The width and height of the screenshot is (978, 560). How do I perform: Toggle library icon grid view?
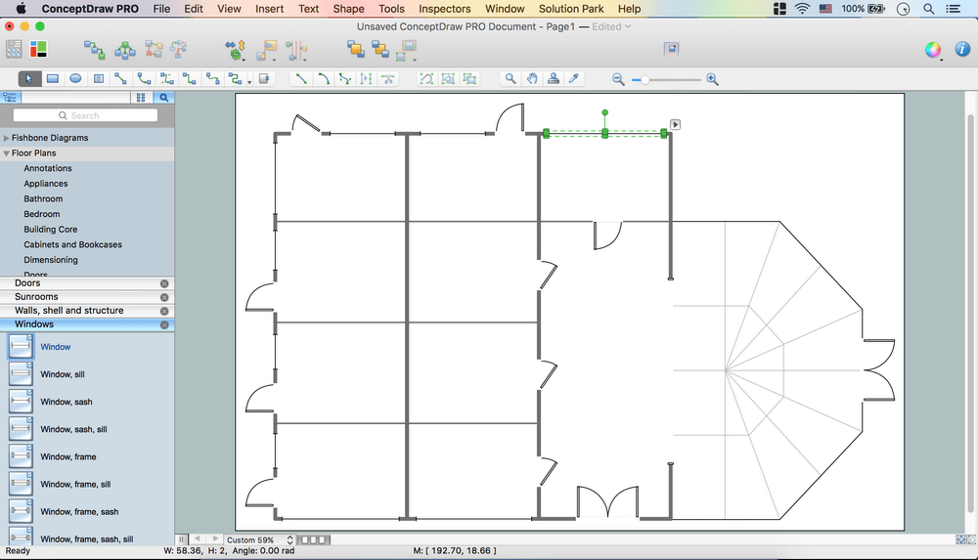click(141, 98)
